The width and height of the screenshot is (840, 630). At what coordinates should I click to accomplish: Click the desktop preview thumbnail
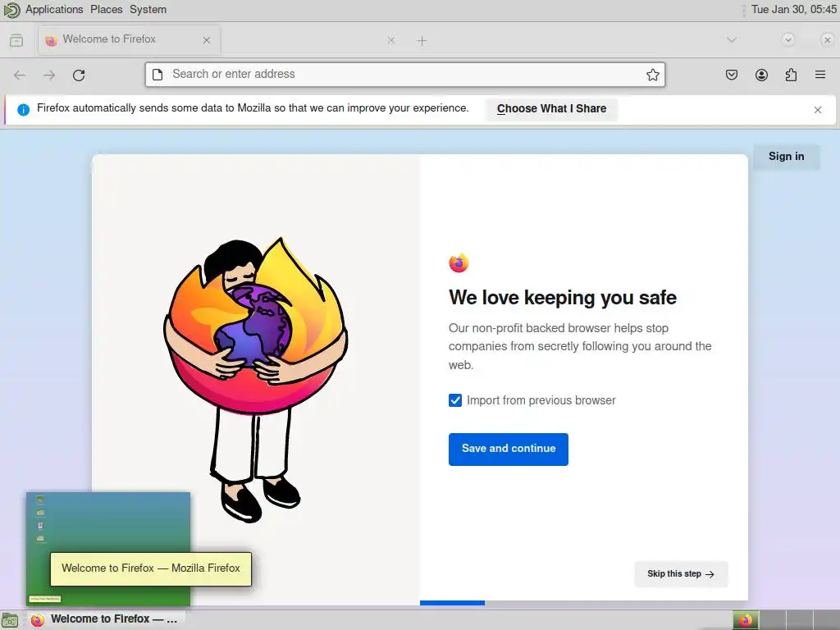(x=108, y=549)
